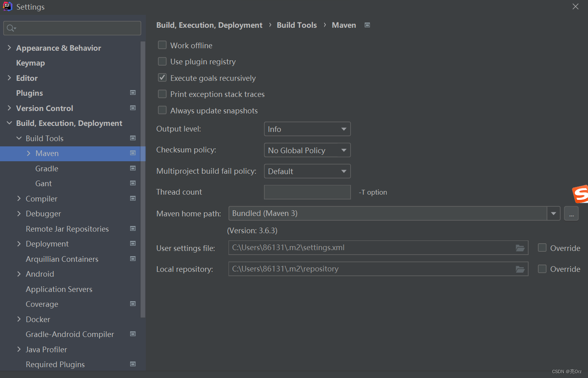Click project-level icon next to Plugins

pos(133,93)
